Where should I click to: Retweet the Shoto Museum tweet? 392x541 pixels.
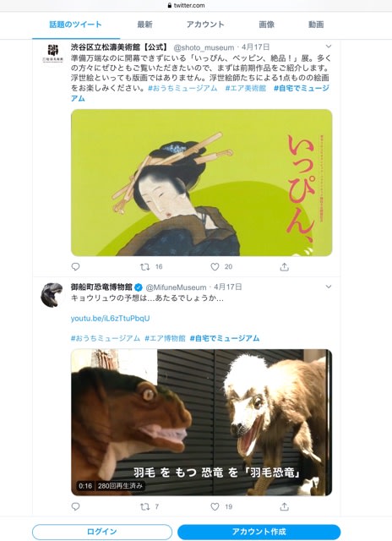pos(144,266)
